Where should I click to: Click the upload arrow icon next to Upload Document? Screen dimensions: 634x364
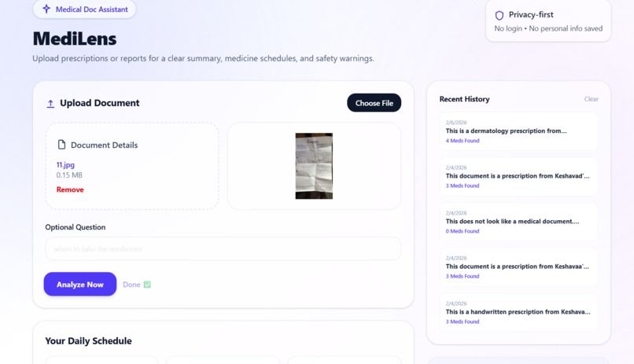coord(50,104)
